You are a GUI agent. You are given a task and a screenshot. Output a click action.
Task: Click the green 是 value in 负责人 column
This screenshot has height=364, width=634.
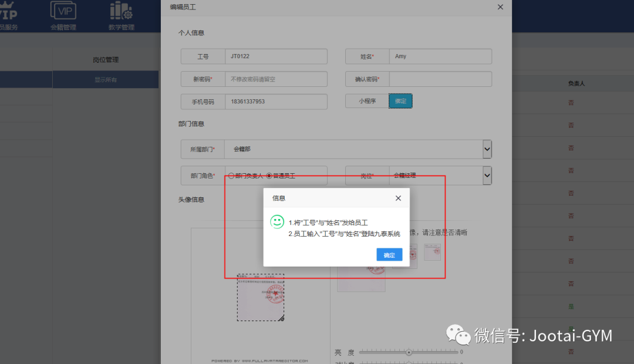pos(571,306)
